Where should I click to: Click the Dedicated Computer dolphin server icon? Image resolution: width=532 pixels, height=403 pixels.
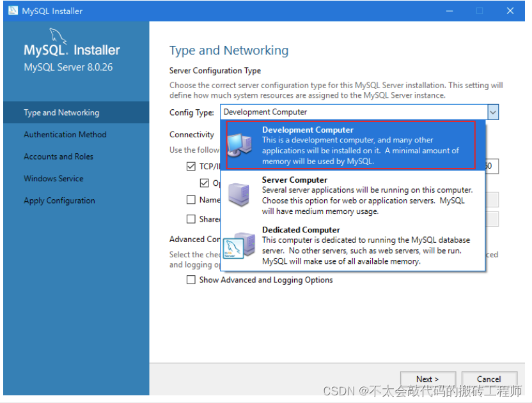239,245
